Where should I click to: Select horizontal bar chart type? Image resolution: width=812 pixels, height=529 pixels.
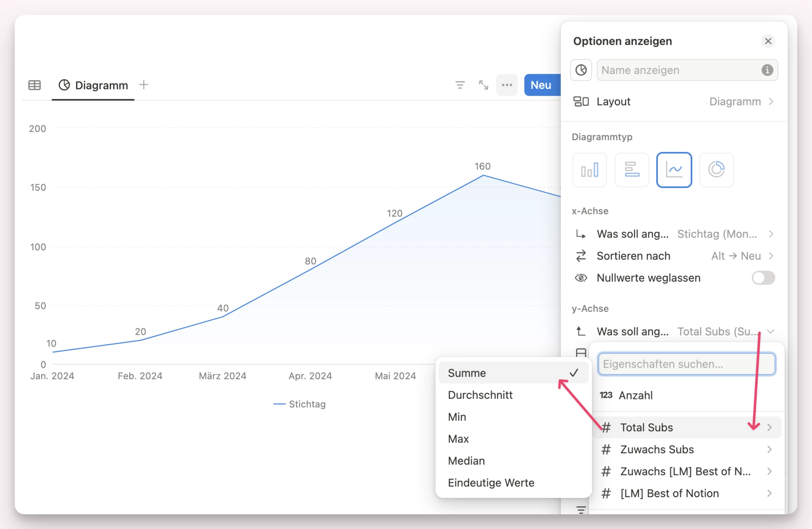coord(632,170)
